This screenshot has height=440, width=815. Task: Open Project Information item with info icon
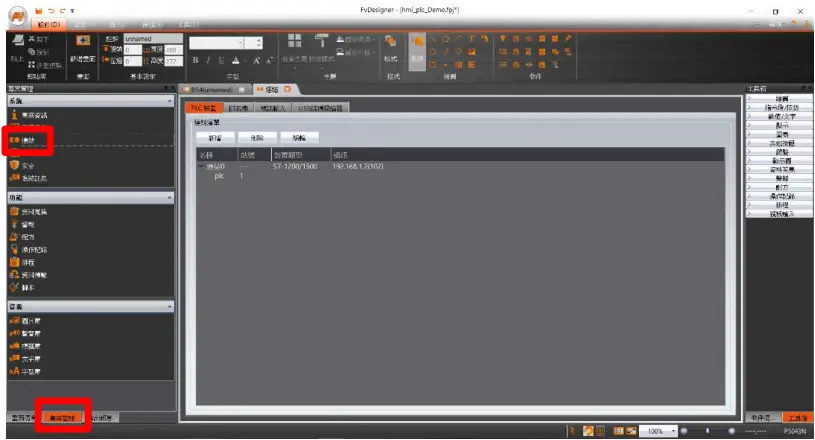(x=29, y=115)
